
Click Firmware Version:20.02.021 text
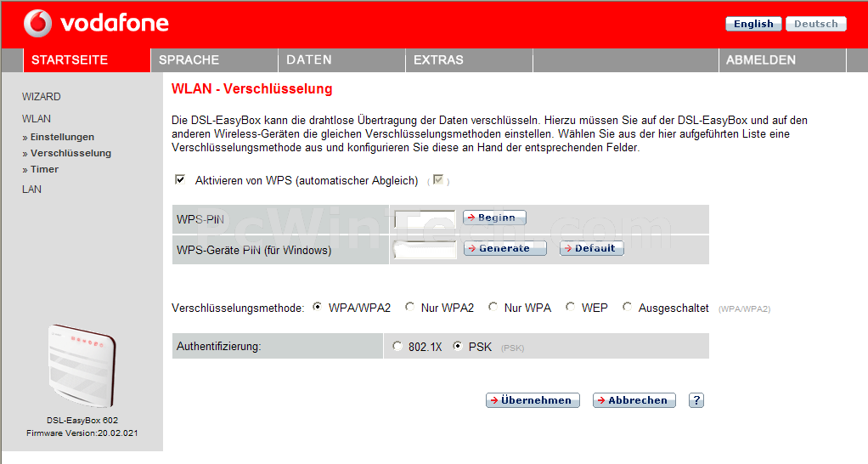pos(82,433)
